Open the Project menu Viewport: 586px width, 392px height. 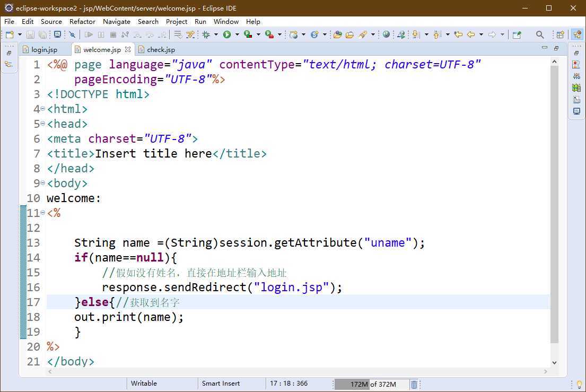177,21
